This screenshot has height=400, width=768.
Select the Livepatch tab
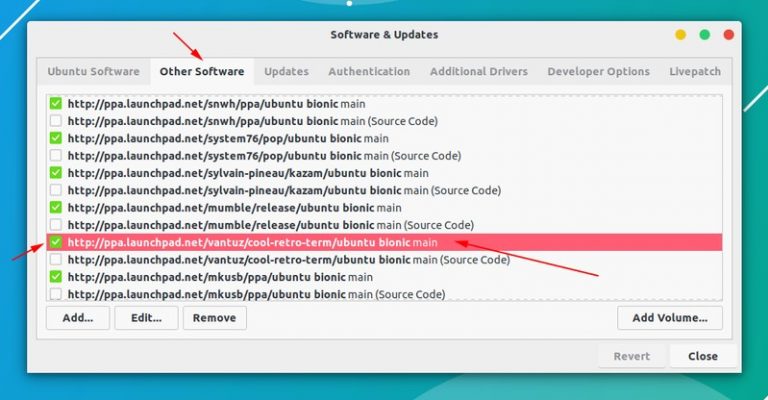pos(695,72)
